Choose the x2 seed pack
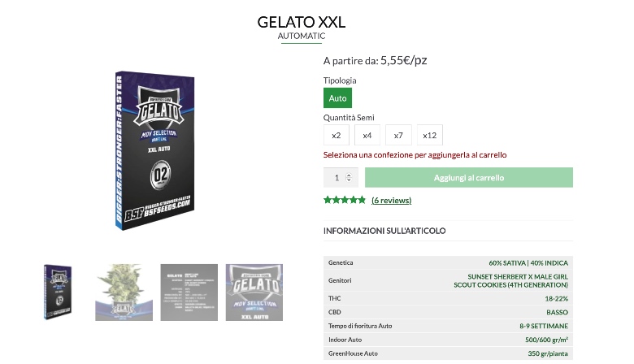This screenshot has width=634, height=364. 336,136
